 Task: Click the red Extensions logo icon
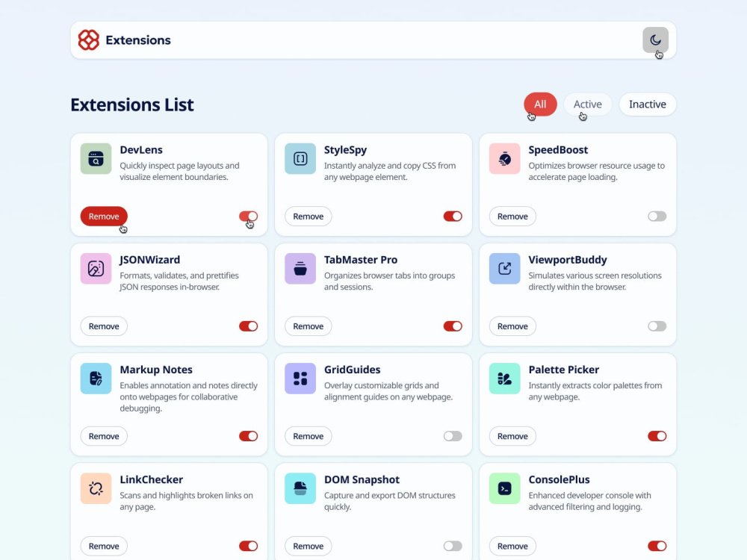tap(89, 40)
